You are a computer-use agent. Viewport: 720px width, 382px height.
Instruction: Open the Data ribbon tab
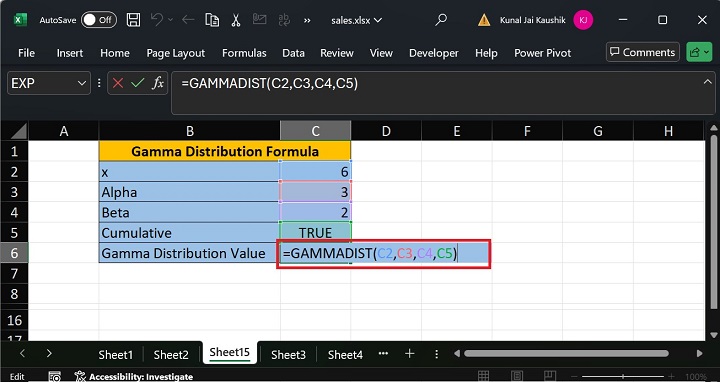point(293,53)
